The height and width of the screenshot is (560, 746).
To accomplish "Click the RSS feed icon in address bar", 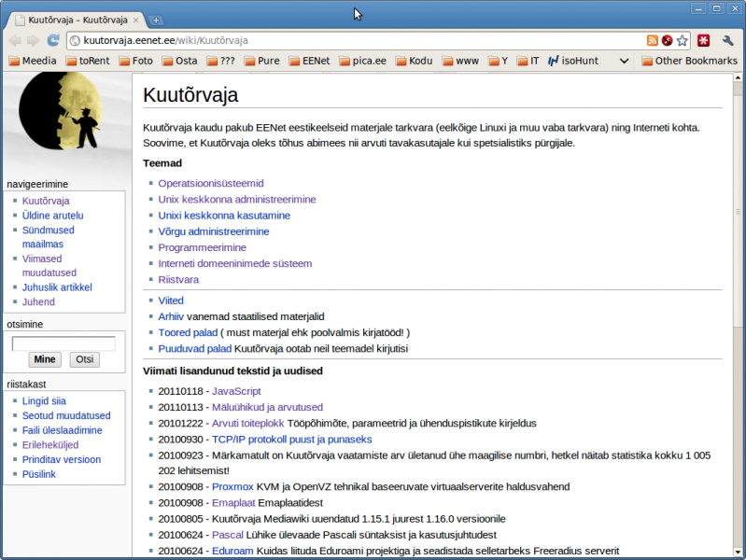I will click(653, 40).
